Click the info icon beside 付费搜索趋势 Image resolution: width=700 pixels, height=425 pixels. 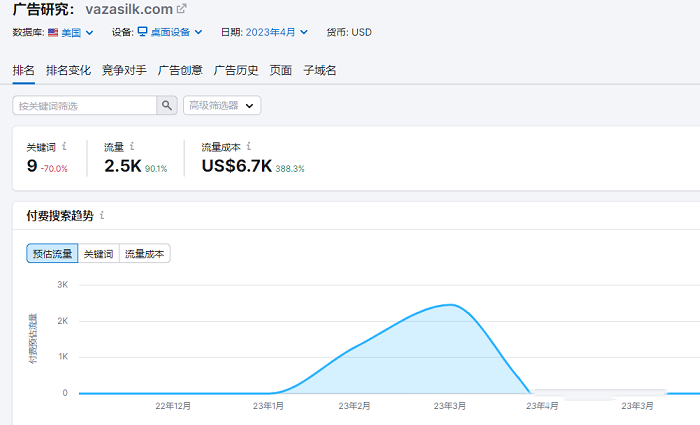tap(102, 215)
